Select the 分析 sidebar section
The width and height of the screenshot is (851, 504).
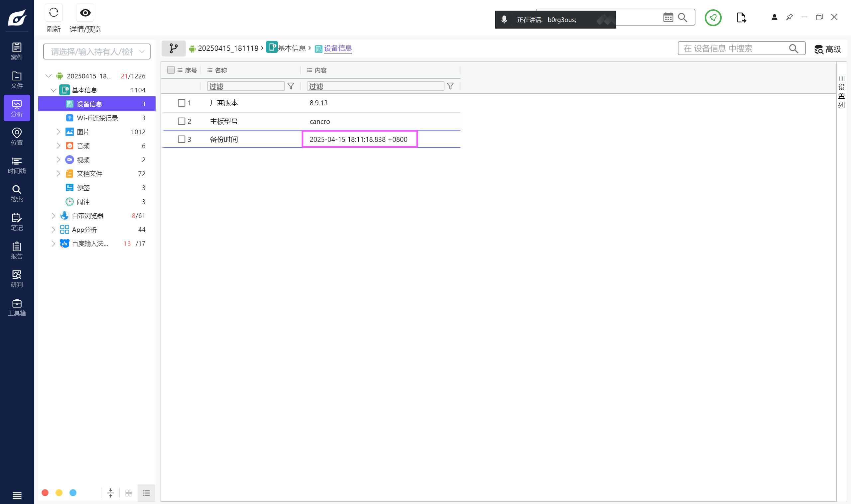[17, 108]
